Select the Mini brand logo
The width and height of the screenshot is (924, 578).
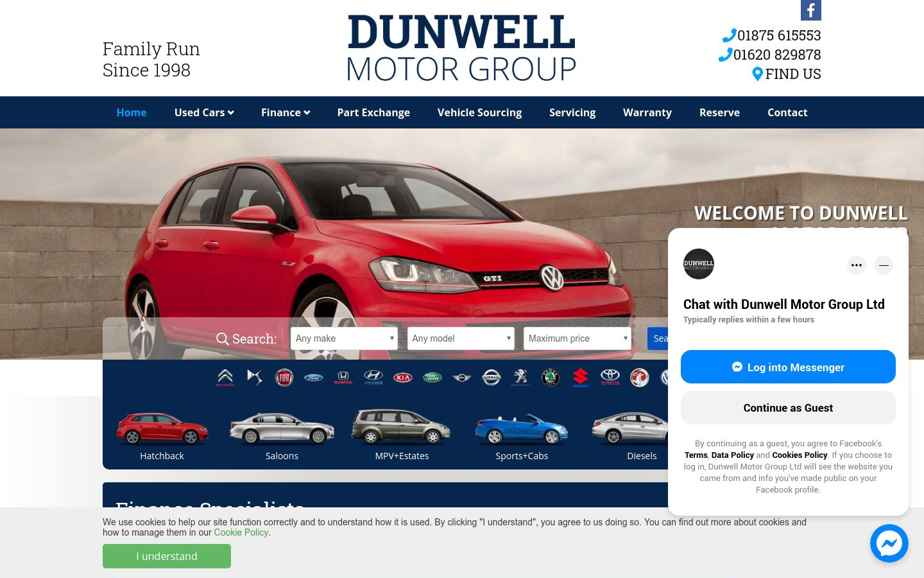pyautogui.click(x=462, y=378)
